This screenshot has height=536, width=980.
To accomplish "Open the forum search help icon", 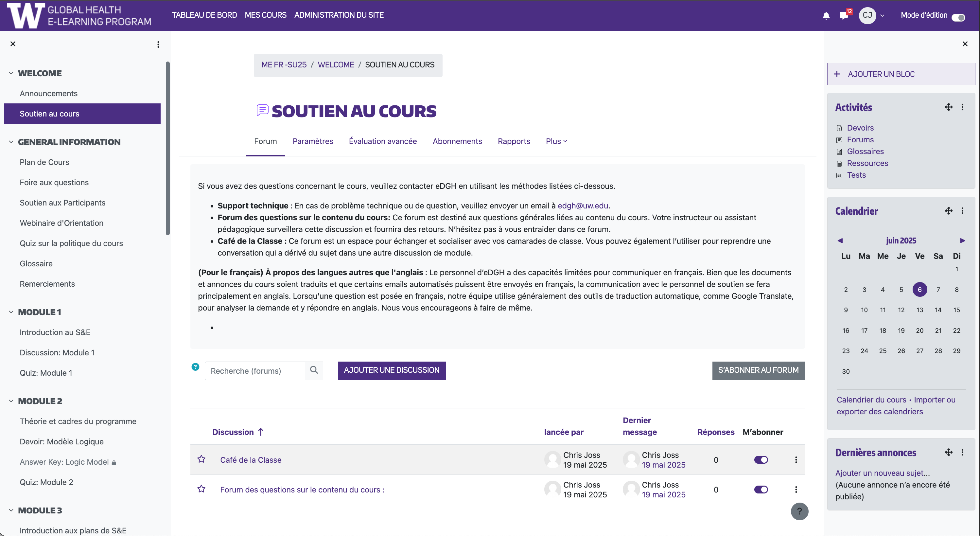I will [x=195, y=367].
